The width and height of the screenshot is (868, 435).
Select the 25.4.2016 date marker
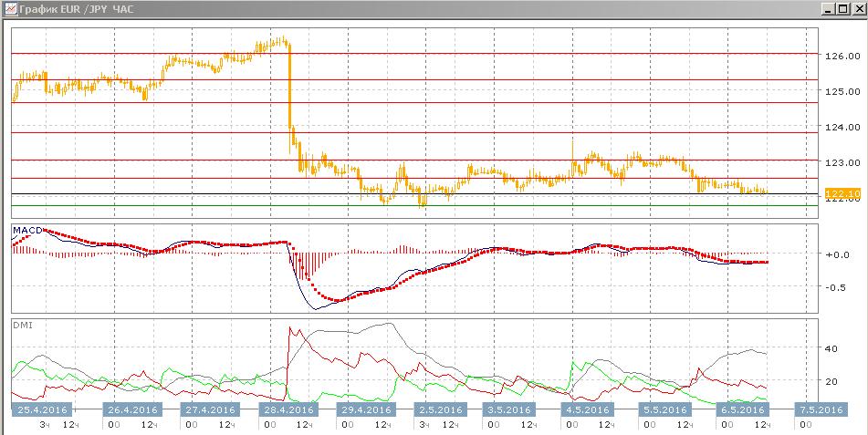tap(42, 410)
